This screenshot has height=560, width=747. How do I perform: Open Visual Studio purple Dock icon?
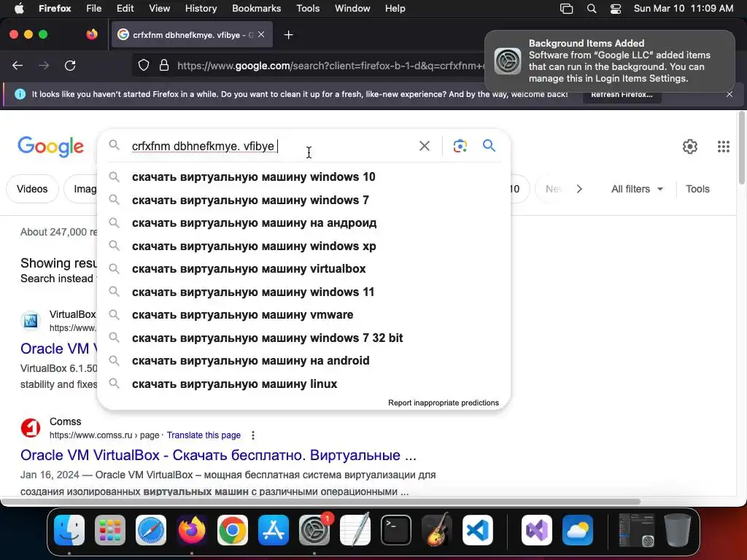pos(537,530)
